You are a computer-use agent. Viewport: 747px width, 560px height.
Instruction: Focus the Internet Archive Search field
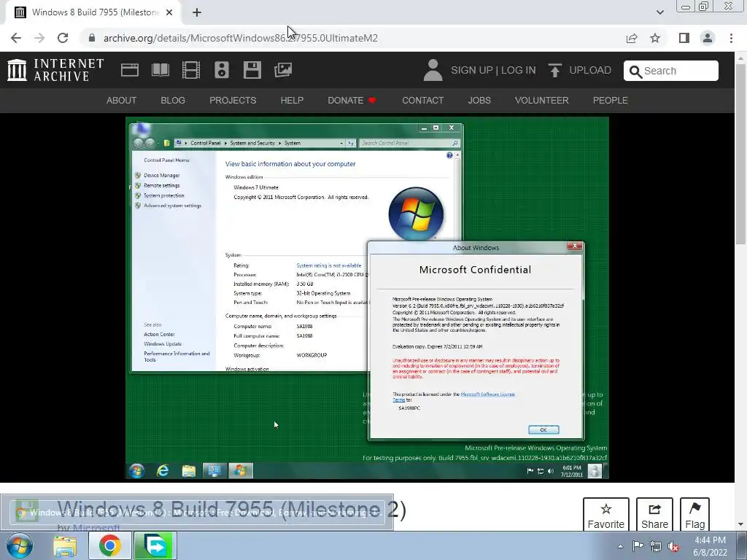point(671,71)
